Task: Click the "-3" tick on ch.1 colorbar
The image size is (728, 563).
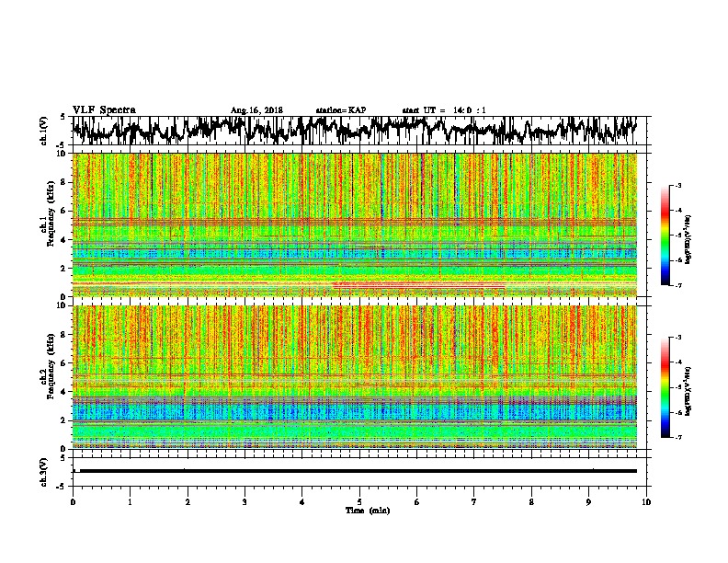Action: [677, 185]
